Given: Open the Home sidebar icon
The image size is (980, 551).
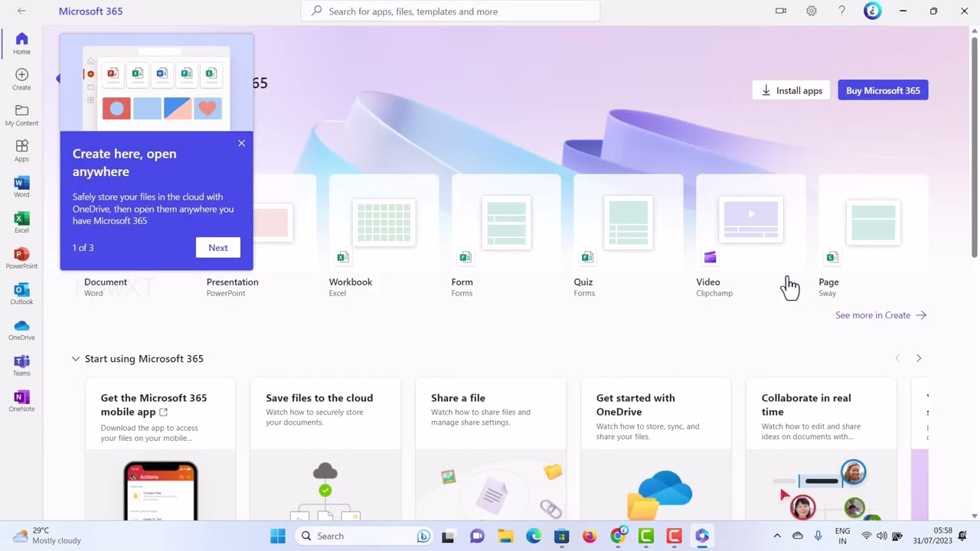Looking at the screenshot, I should click(x=21, y=44).
